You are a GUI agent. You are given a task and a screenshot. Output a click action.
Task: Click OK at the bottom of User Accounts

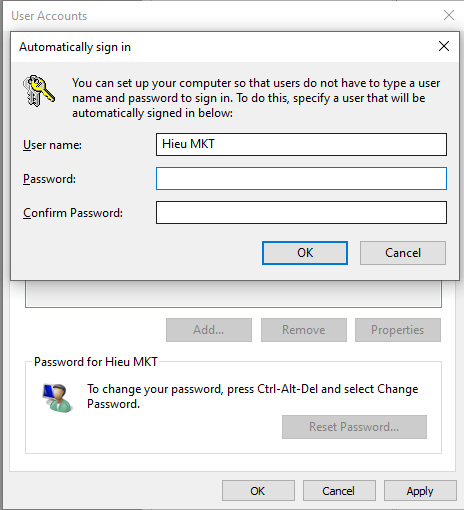coord(258,491)
